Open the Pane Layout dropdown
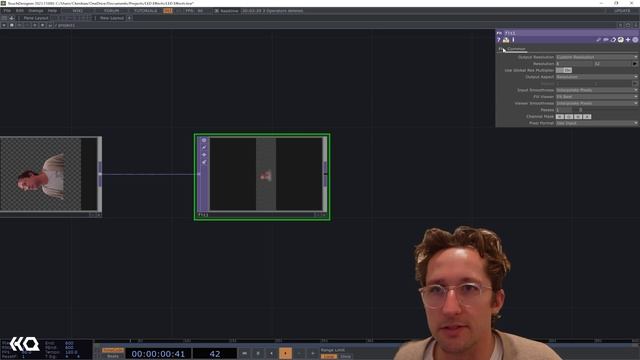 coord(36,18)
